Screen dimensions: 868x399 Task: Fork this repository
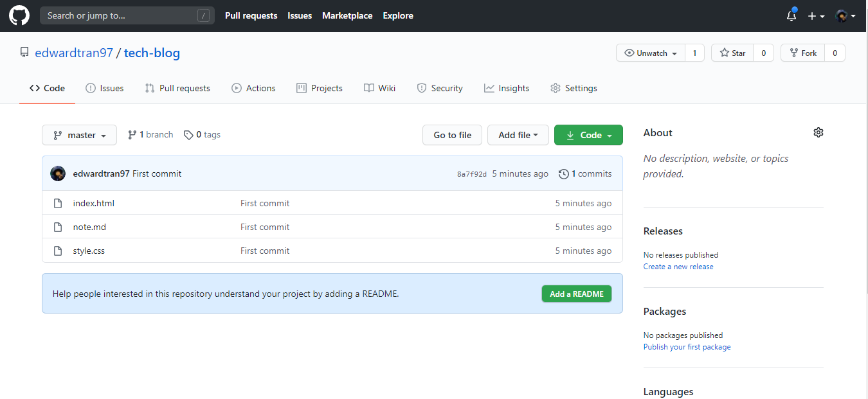pyautogui.click(x=802, y=53)
